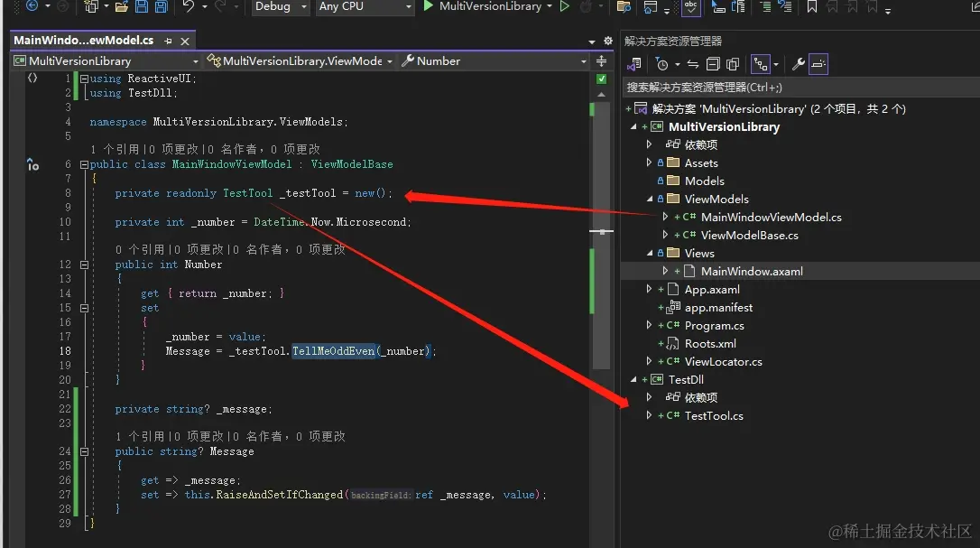980x548 pixels.
Task: Select the MainWindo...ewModel.cs editor tab
Action: tap(84, 40)
